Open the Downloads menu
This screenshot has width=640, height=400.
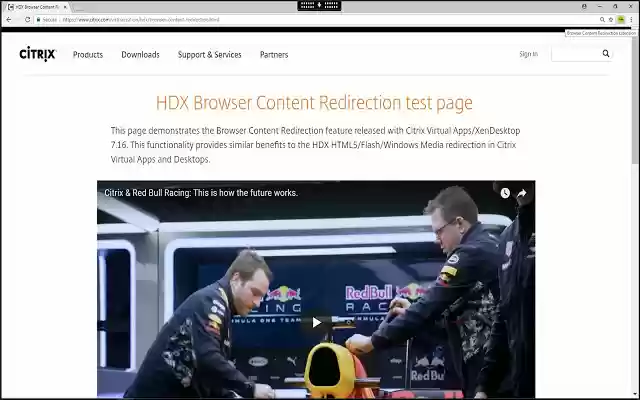(140, 55)
